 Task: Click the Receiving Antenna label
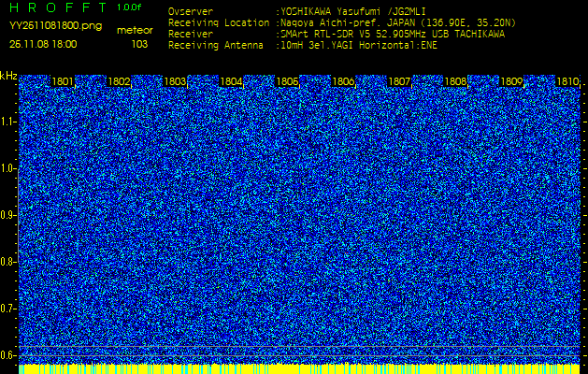(x=216, y=46)
